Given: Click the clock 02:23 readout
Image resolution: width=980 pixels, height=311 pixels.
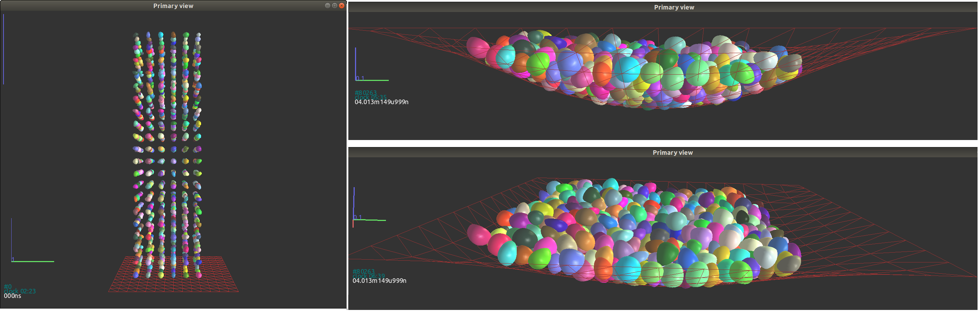Looking at the screenshot, I should tap(20, 291).
